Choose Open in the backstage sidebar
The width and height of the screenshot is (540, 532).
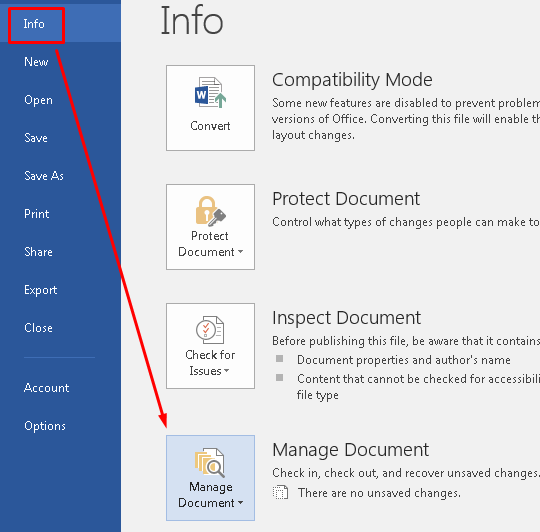38,100
